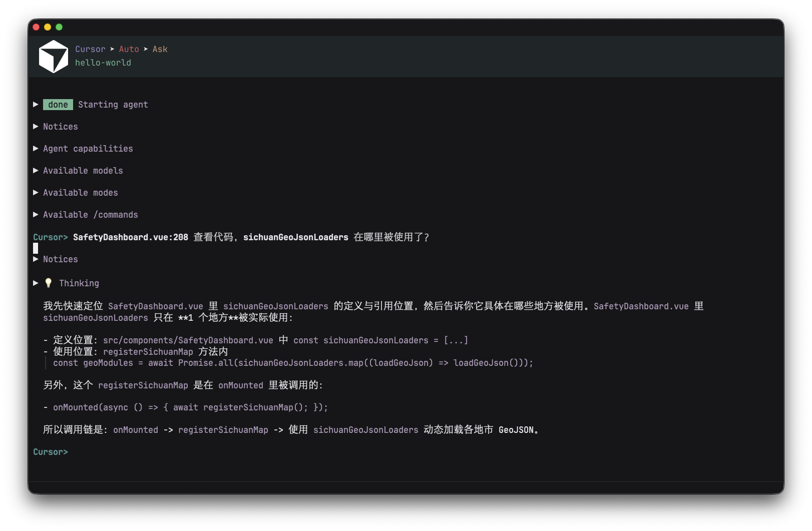
Task: Click the lightbulb Thinking icon
Action: coord(49,283)
